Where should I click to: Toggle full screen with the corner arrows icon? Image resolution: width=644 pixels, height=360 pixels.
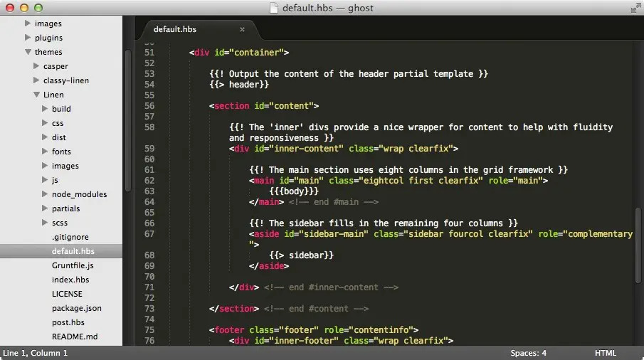635,8
